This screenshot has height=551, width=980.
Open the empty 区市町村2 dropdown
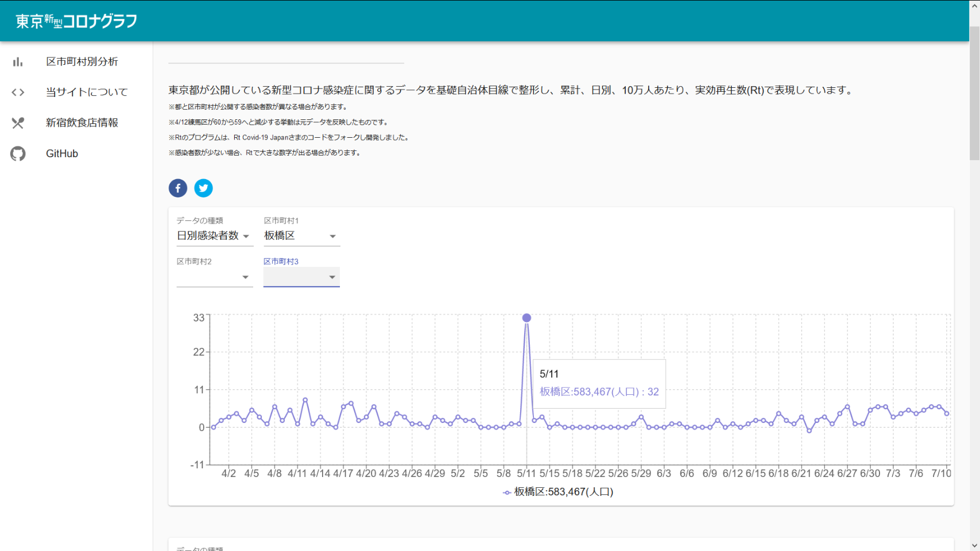214,277
